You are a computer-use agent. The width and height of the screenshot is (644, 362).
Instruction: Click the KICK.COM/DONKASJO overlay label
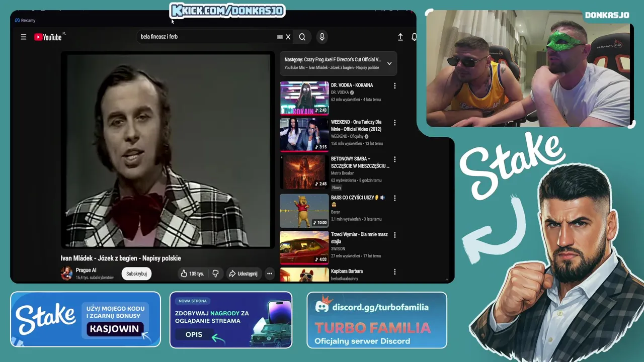pos(228,11)
